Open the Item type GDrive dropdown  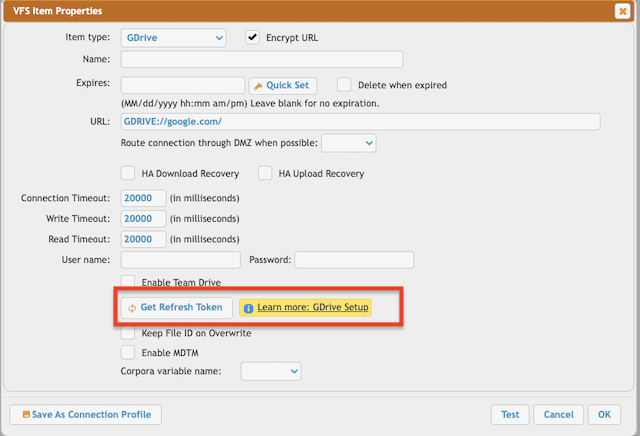[173, 38]
